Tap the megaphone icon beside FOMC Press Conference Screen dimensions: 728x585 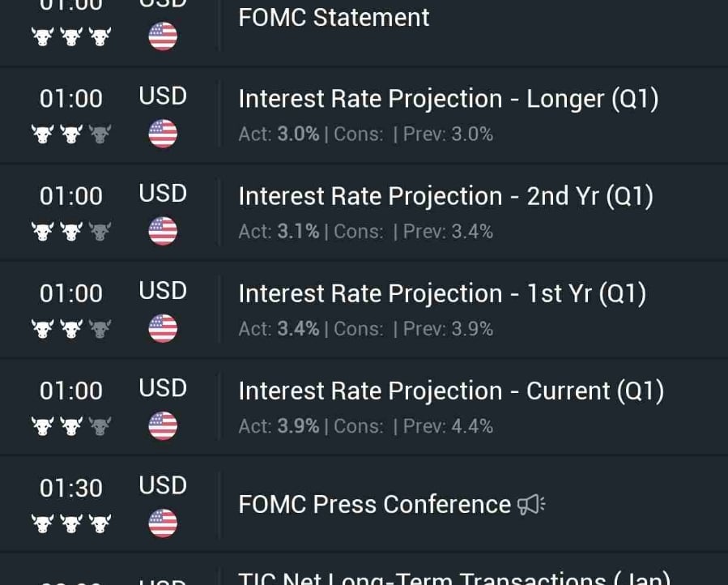(x=531, y=505)
